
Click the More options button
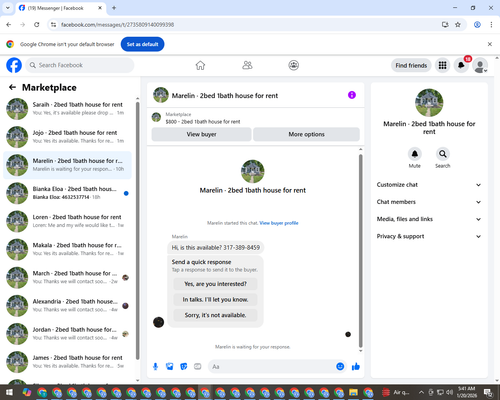pyautogui.click(x=306, y=134)
